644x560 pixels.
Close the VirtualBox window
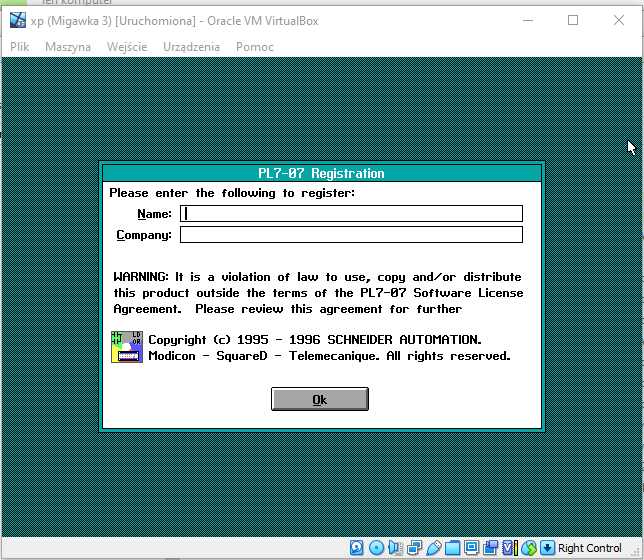(619, 20)
